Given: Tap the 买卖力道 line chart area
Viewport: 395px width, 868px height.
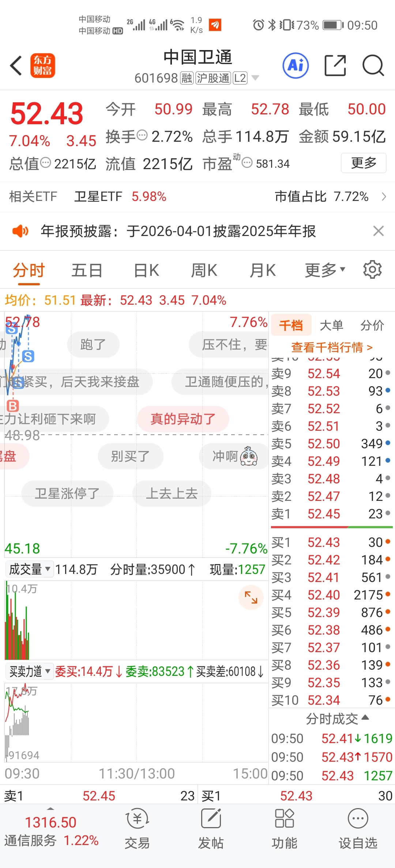Looking at the screenshot, I should (x=136, y=723).
